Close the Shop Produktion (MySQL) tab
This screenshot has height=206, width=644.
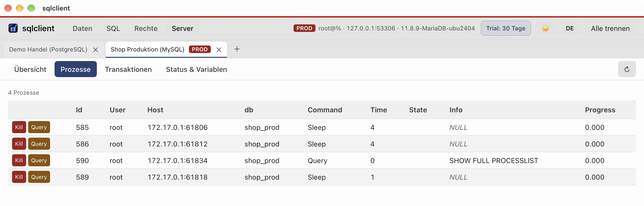coord(219,49)
